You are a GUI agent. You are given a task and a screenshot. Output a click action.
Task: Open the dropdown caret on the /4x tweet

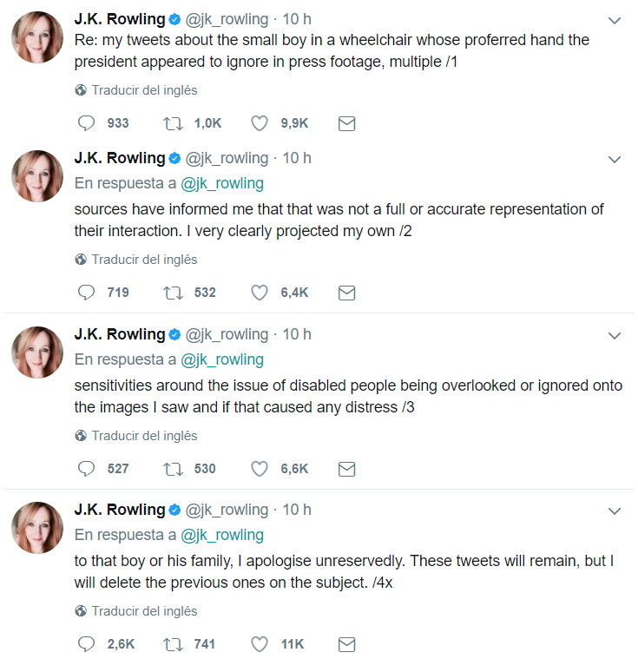coord(615,511)
